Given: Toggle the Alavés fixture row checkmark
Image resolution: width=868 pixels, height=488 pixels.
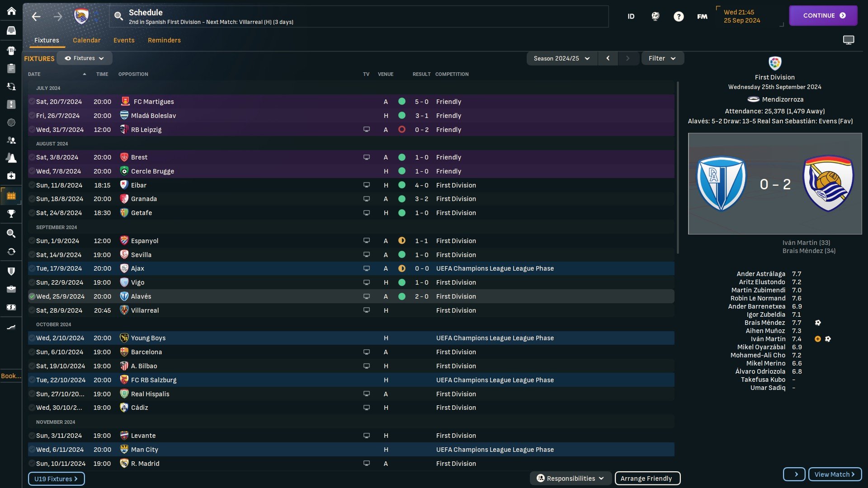Looking at the screenshot, I should (32, 296).
